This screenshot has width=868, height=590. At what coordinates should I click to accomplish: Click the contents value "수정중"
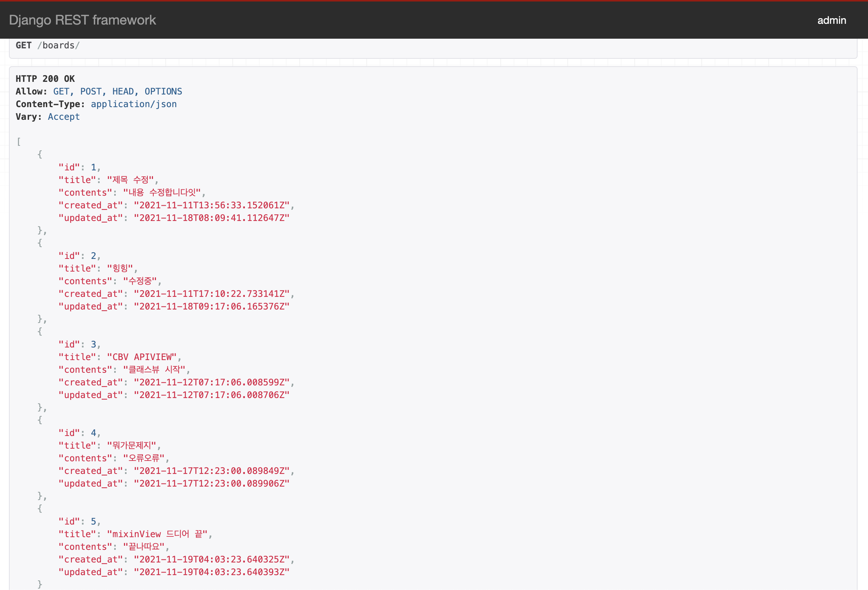pyautogui.click(x=140, y=281)
